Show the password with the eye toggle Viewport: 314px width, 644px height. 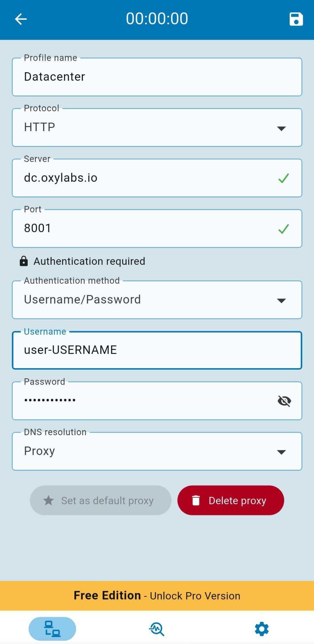click(x=284, y=401)
